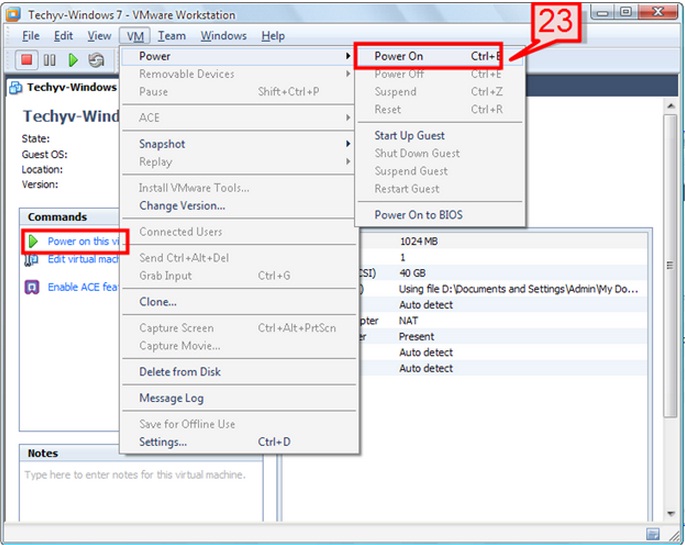Click the Techyv-Wind virtual machine heading
The image size is (685, 545).
click(x=71, y=116)
